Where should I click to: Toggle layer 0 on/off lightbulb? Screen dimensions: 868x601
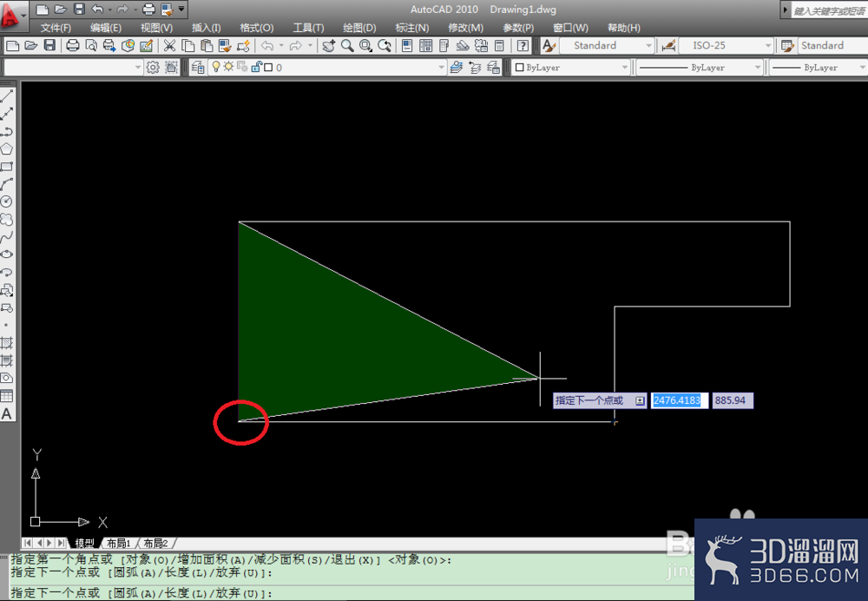pos(216,67)
